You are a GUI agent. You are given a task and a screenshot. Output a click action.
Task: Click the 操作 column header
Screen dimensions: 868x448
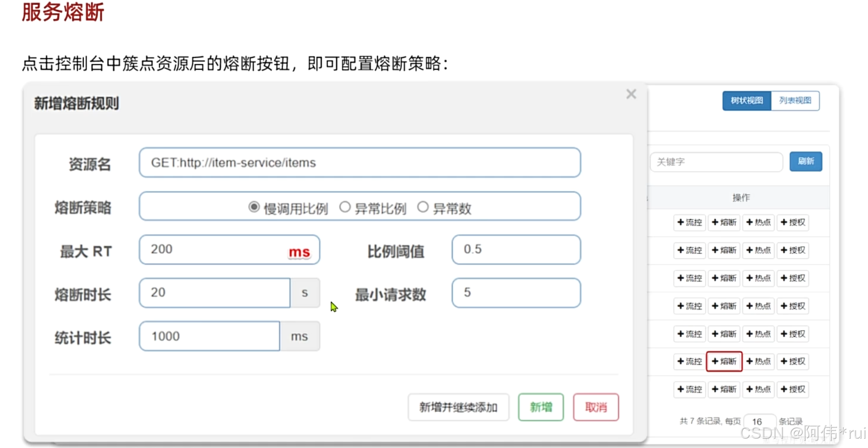click(741, 198)
